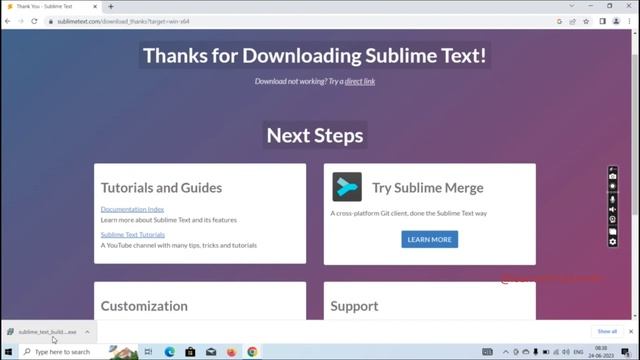
Task: Toggle the speaker audio icon in recorder toolbar
Action: [613, 209]
